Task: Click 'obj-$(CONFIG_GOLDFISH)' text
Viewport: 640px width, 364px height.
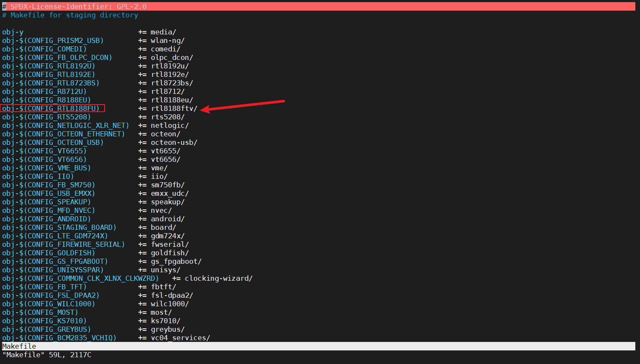Action: point(49,253)
